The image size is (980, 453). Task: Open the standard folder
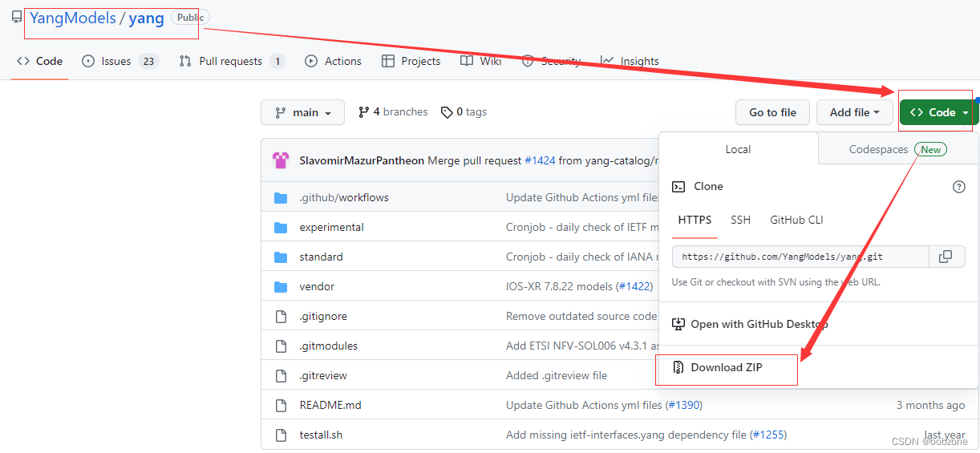pos(321,257)
